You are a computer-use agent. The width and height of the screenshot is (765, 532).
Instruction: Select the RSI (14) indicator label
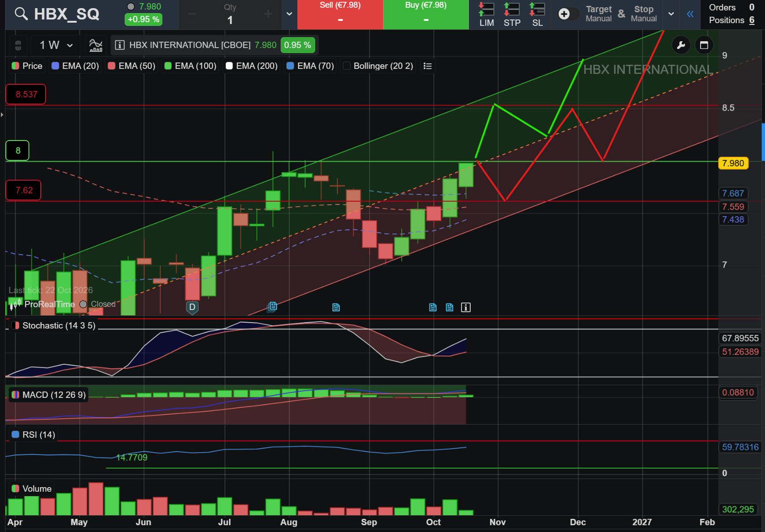[34, 435]
